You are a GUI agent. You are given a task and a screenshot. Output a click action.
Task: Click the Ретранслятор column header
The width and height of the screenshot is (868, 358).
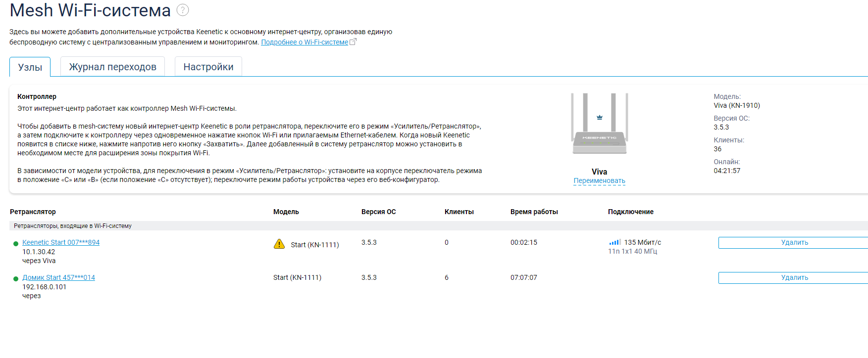(33, 212)
